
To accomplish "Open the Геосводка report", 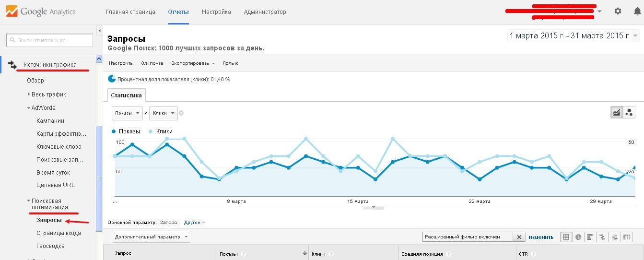I will 50,246.
